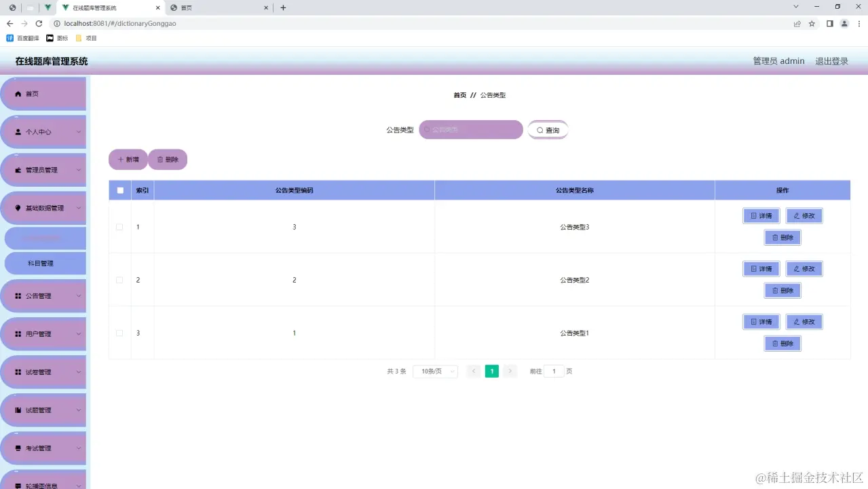Viewport: 868px width, 489px height.
Task: Check the row for 公告类型2
Action: pos(119,280)
